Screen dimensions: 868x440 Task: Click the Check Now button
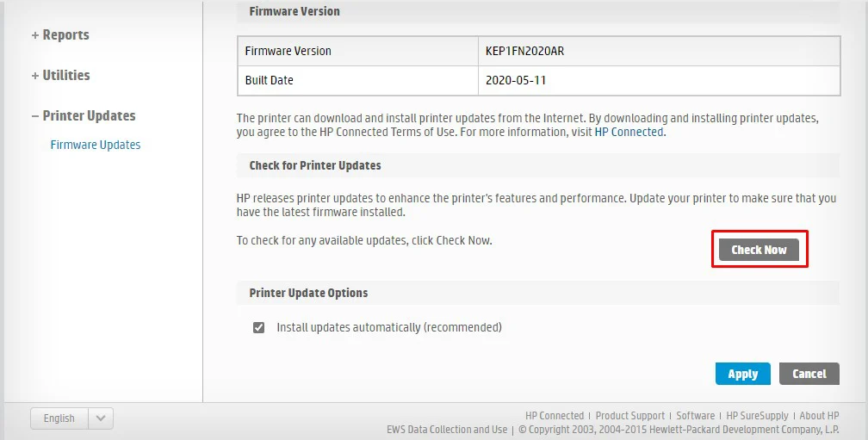tap(759, 250)
